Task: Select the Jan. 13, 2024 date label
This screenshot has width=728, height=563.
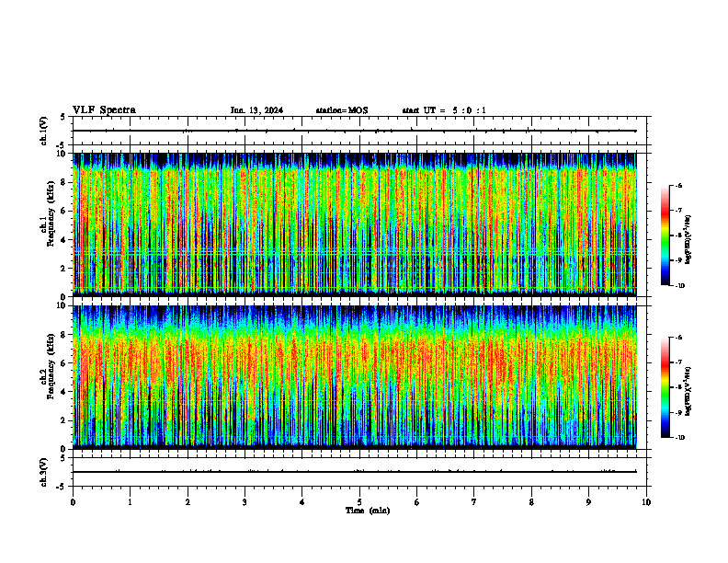Action: (256, 110)
